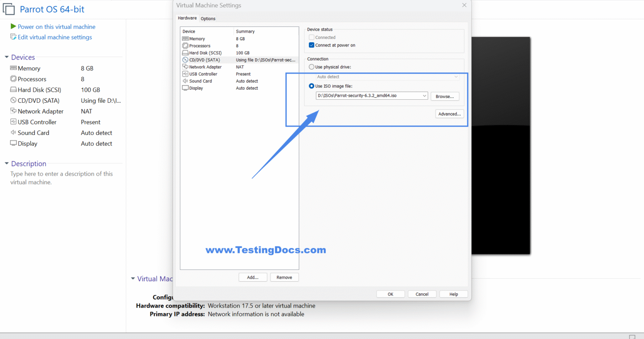Select the Use physical drive radio button
Viewport: 644px width, 339px height.
pos(311,67)
